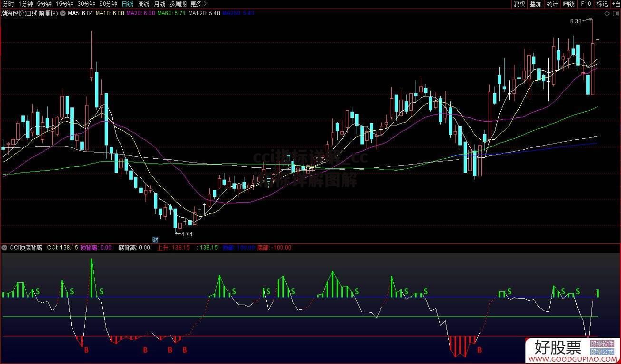
Task: Click the MA60: 5.71 indicator value
Action: [172, 13]
